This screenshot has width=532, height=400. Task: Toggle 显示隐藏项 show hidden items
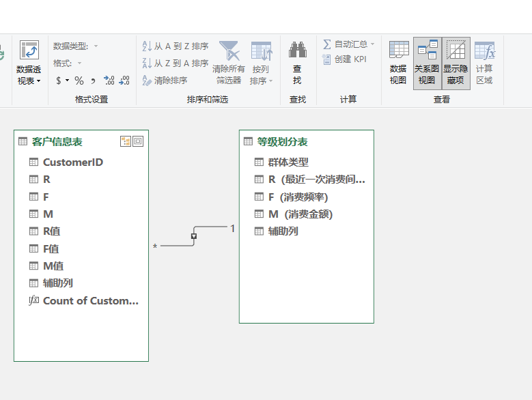pos(456,63)
